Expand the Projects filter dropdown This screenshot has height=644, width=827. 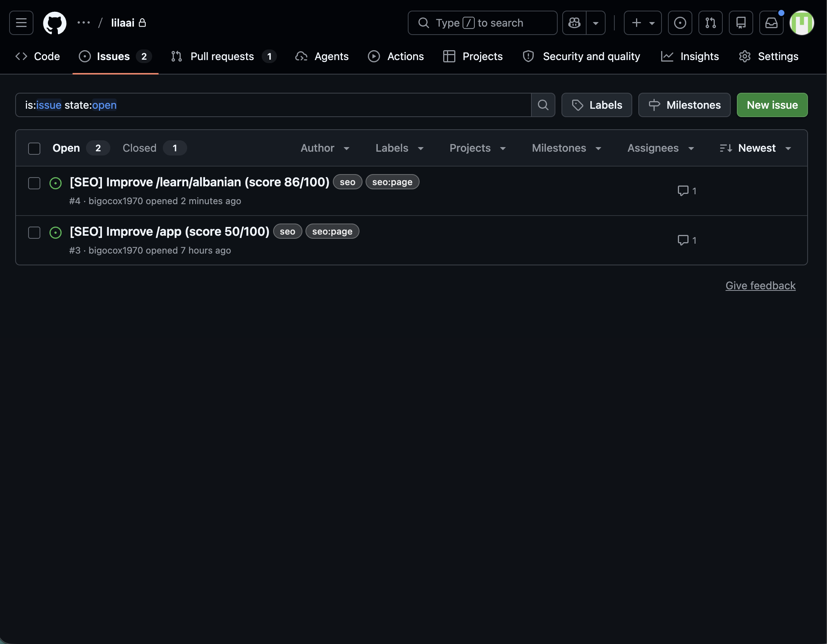pyautogui.click(x=478, y=148)
